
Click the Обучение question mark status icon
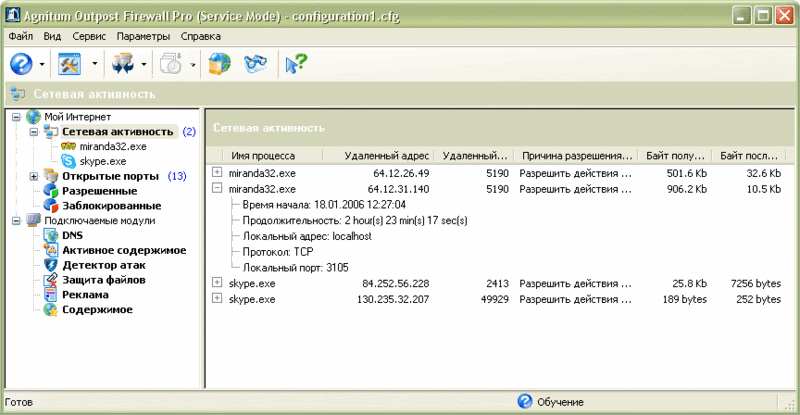pyautogui.click(x=524, y=402)
